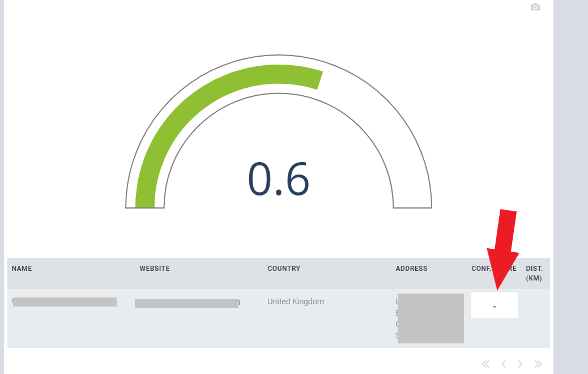588x374 pixels.
Task: Go to the first table page
Action: click(x=485, y=364)
